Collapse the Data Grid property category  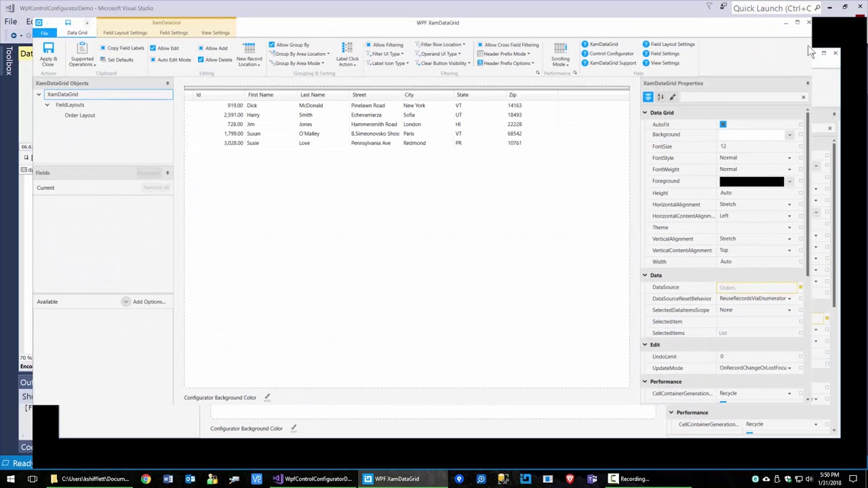click(x=645, y=113)
